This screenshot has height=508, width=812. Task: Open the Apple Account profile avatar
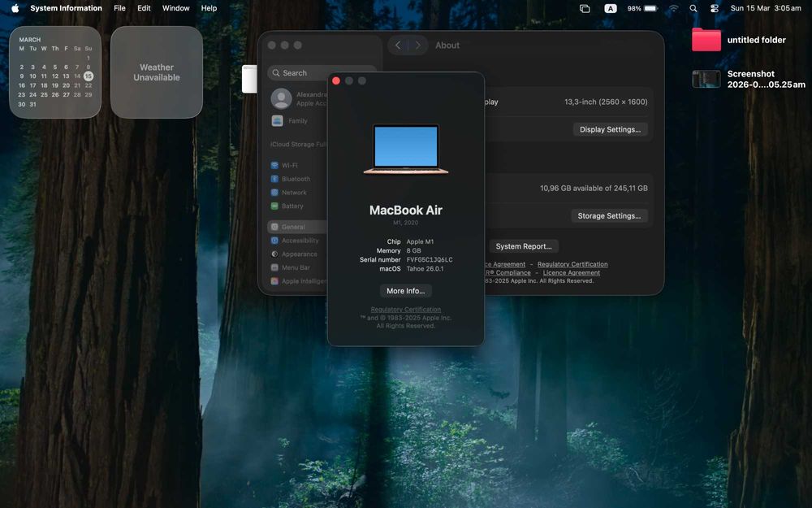click(x=281, y=98)
